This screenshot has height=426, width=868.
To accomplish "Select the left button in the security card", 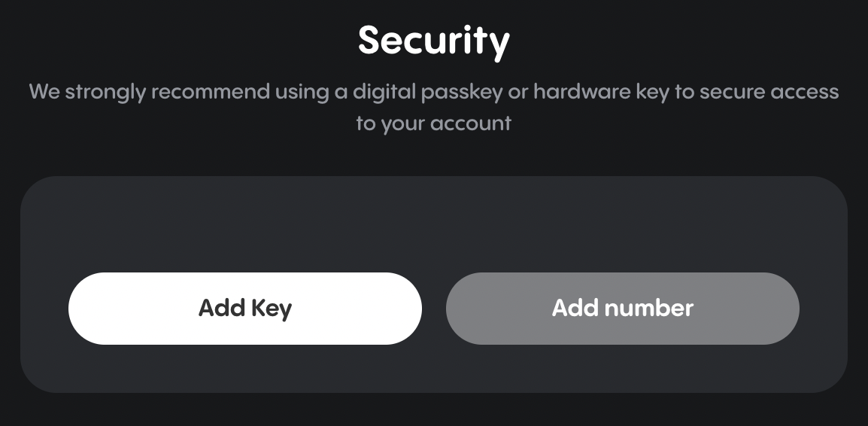I will [x=244, y=308].
